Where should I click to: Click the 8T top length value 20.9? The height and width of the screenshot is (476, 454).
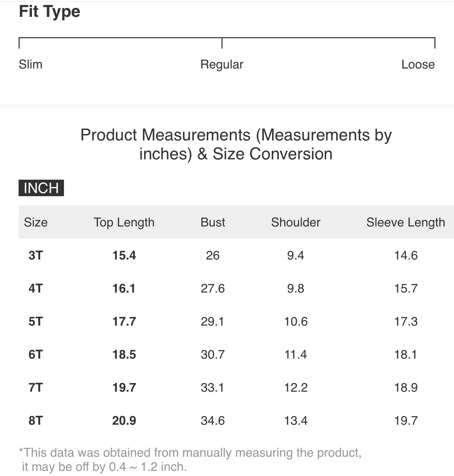[x=124, y=421]
